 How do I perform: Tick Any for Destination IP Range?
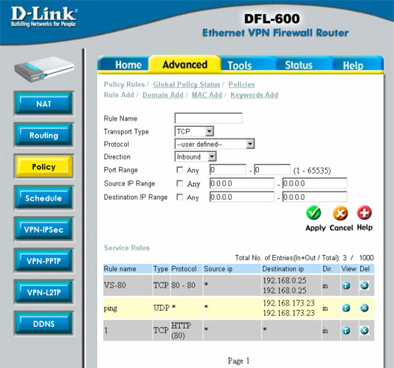pos(180,197)
